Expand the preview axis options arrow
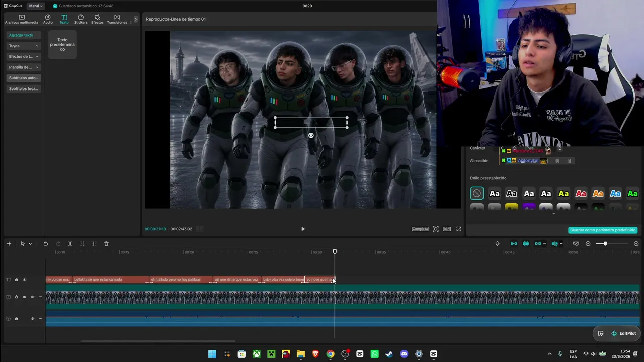 tap(561, 244)
